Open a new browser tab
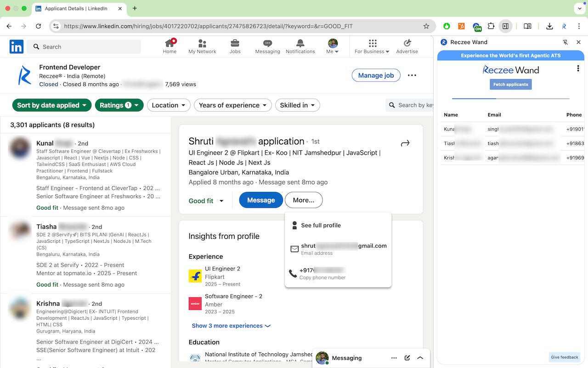This screenshot has width=588, height=368. pos(135,8)
